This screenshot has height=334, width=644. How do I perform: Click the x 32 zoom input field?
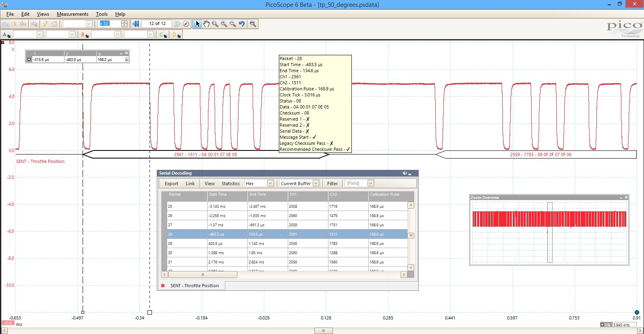click(x=110, y=24)
